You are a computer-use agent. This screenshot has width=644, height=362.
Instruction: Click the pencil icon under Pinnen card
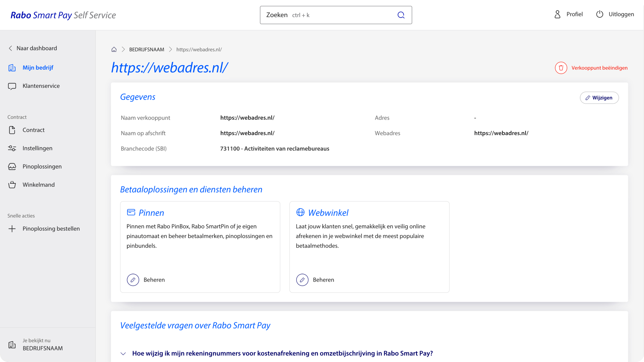(133, 280)
